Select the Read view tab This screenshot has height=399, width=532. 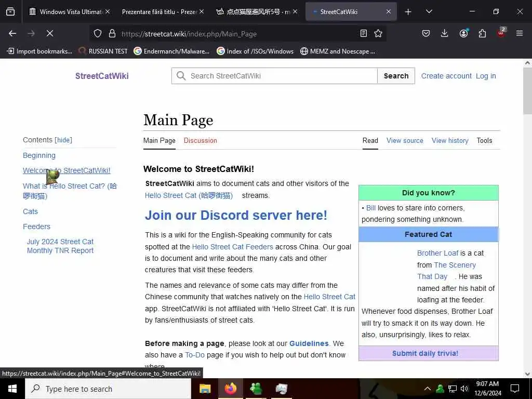(x=370, y=140)
